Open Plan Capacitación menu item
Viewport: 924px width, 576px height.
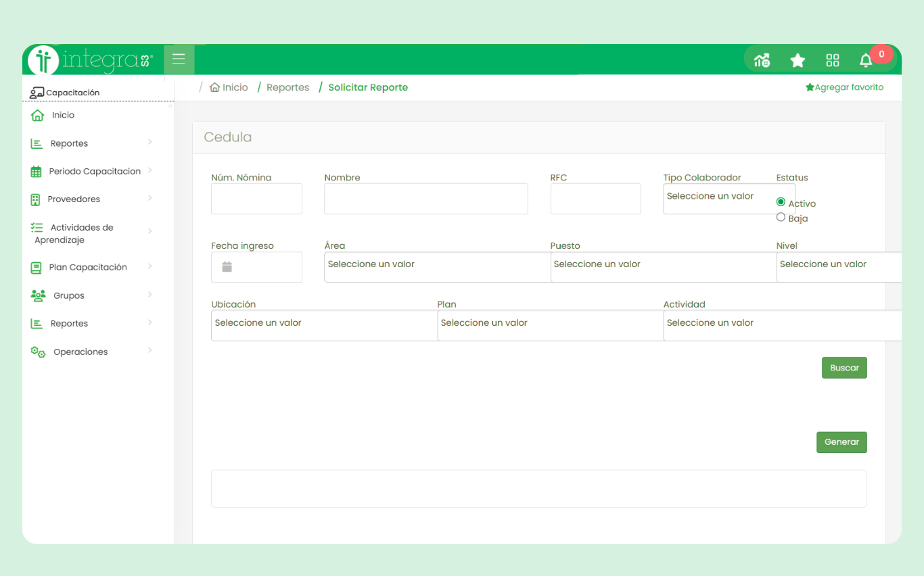88,268
